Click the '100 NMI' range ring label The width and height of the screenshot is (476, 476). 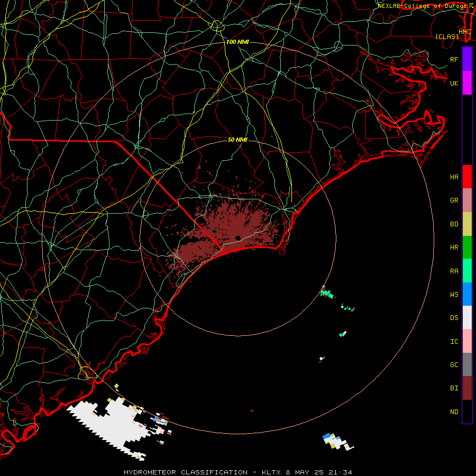point(237,42)
